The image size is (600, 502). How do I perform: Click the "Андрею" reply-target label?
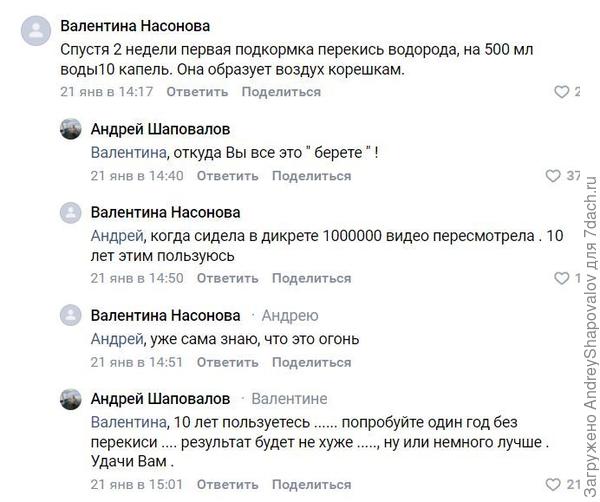[x=290, y=315]
